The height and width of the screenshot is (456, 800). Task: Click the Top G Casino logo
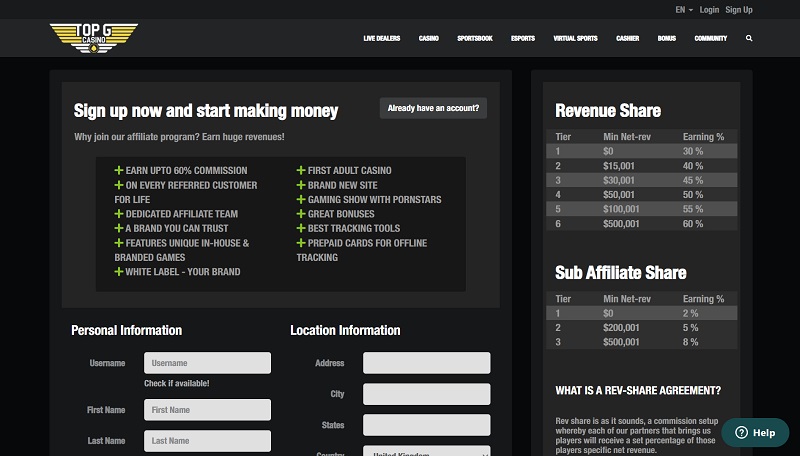coord(94,38)
